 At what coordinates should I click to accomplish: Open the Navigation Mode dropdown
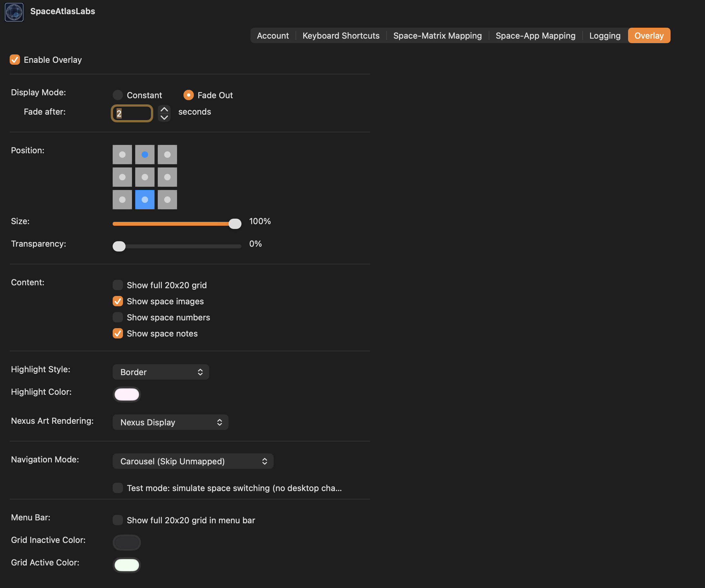[x=193, y=461]
